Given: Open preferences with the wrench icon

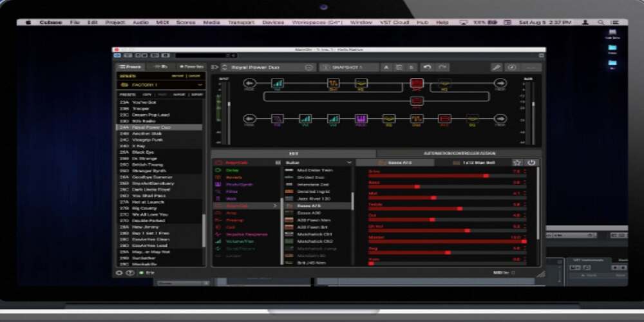Looking at the screenshot, I should click(x=497, y=68).
